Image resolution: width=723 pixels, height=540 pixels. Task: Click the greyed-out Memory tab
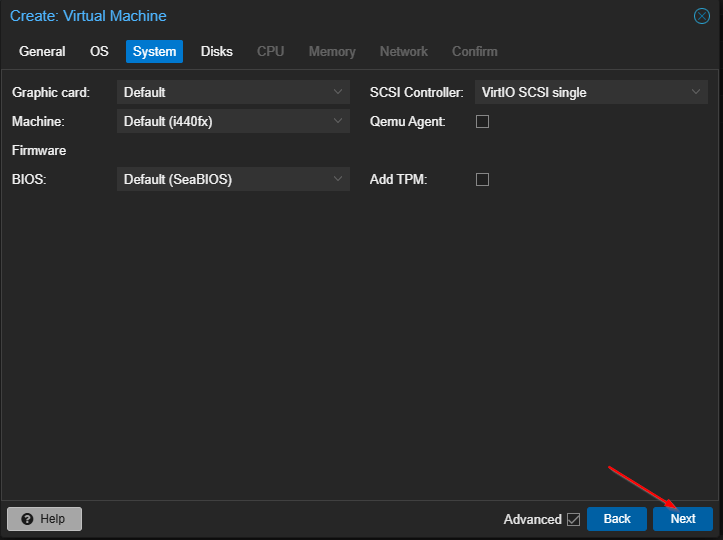332,51
